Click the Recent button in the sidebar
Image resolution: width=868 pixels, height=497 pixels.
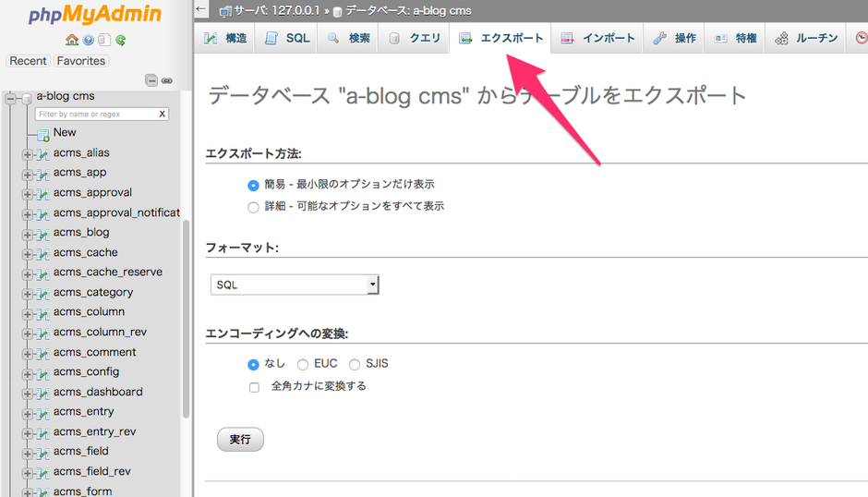[28, 61]
